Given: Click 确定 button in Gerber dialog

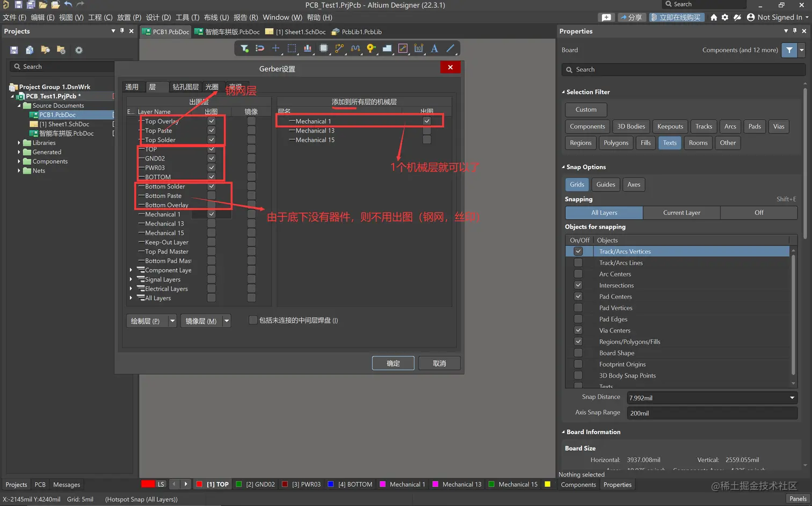Looking at the screenshot, I should tap(393, 363).
